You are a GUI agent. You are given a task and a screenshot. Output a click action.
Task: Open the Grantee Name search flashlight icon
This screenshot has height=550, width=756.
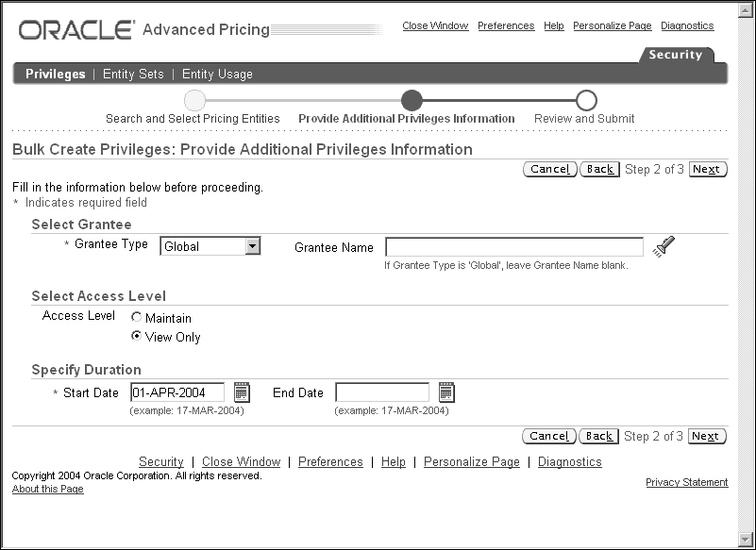point(664,247)
